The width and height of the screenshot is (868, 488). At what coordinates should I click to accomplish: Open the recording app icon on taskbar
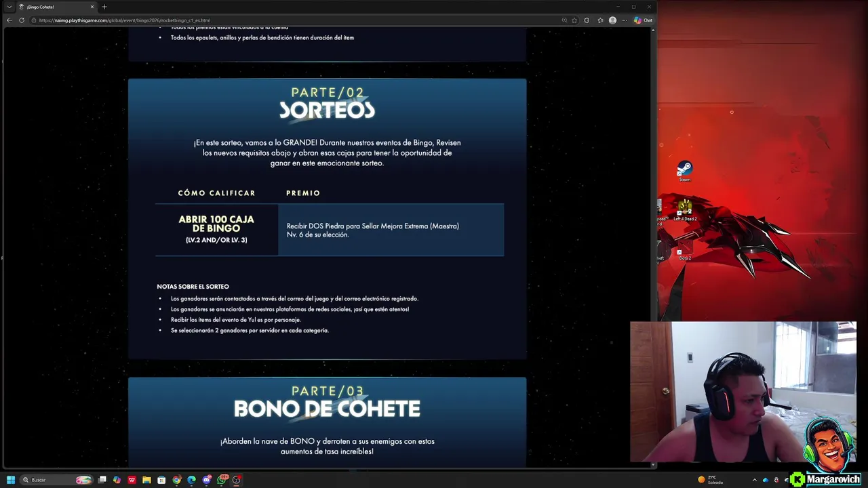(237, 480)
